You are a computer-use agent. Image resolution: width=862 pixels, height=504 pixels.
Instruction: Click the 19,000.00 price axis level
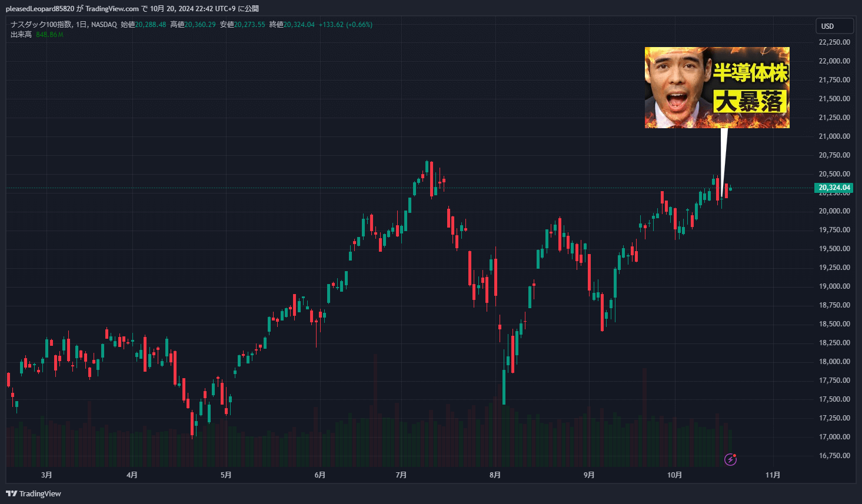pyautogui.click(x=834, y=286)
